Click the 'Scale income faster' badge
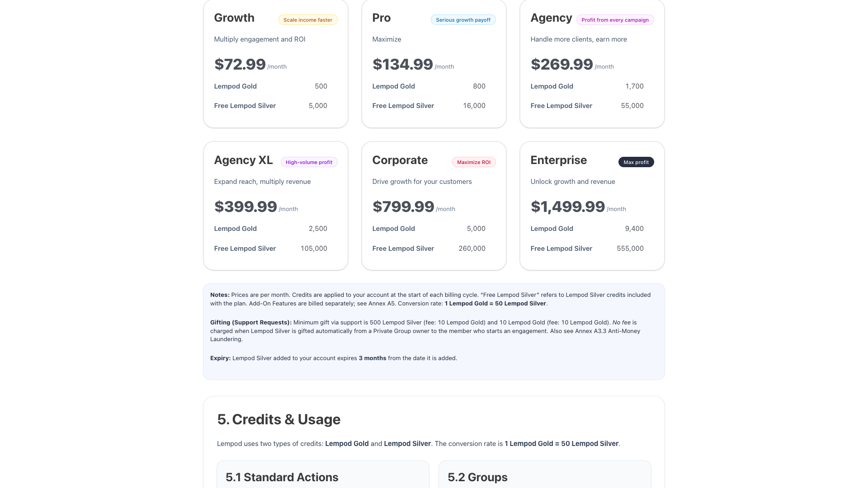Screen dimensions: 868x488 pyautogui.click(x=308, y=20)
